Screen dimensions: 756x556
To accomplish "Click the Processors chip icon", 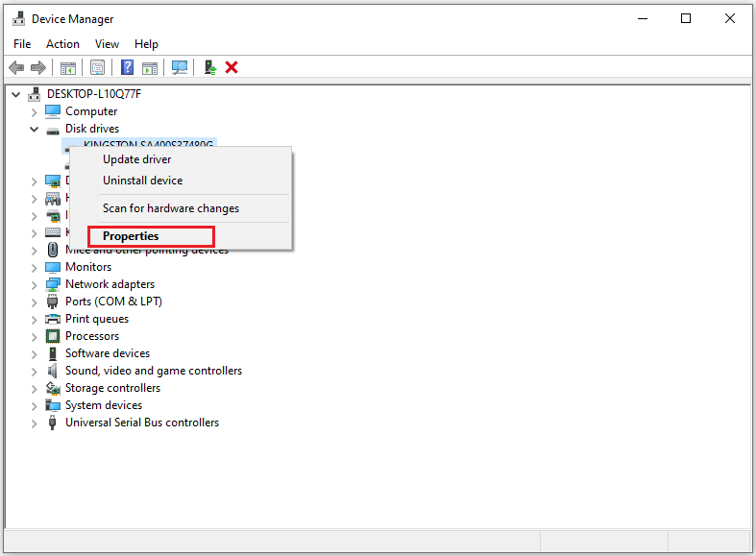I will point(53,336).
